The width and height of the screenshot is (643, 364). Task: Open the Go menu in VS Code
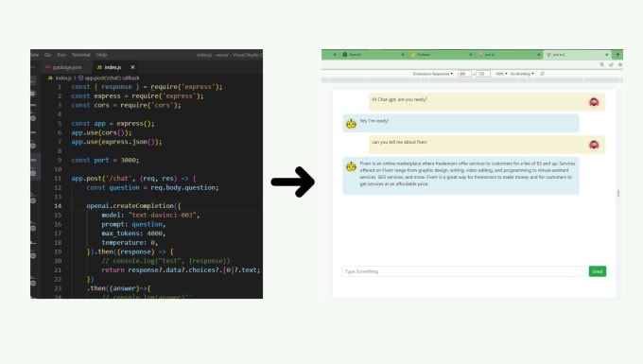(48, 55)
